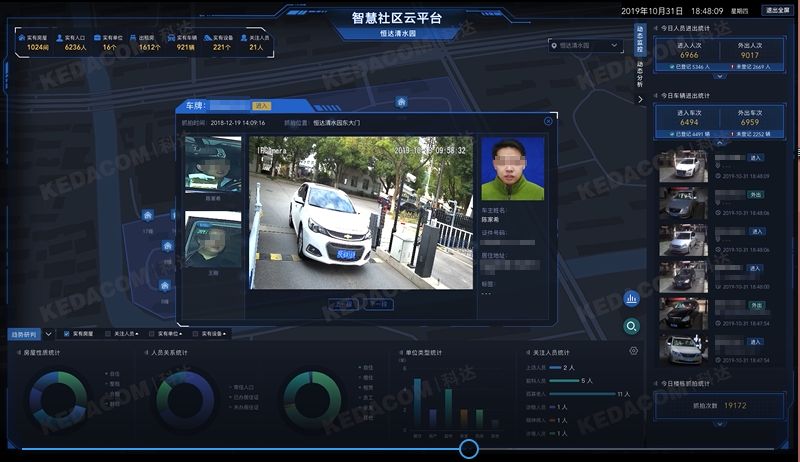The image size is (800, 462).
Task: Check the 实有单位 checkbox
Action: click(152, 334)
